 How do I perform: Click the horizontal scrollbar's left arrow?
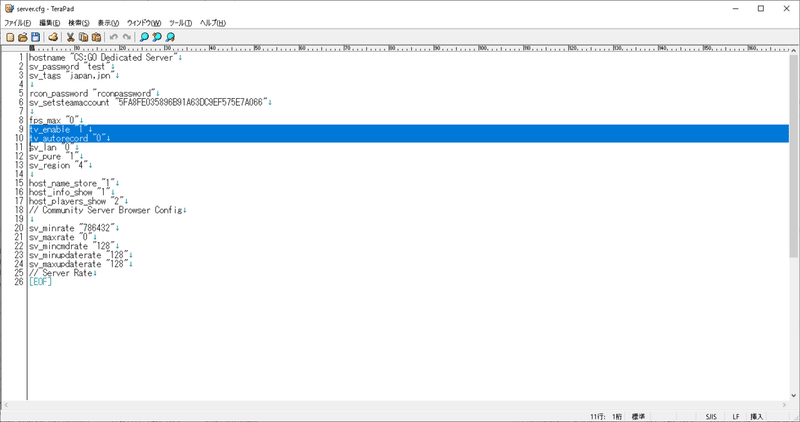(5, 405)
